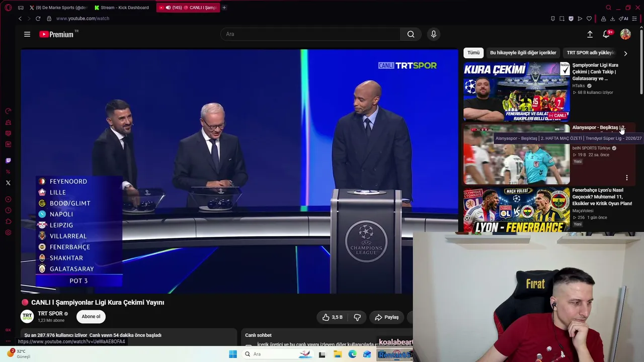Screen dimensions: 644x362
Task: Open Alanyaspor - Beşiktaş video thumbnail
Action: [x=517, y=154]
